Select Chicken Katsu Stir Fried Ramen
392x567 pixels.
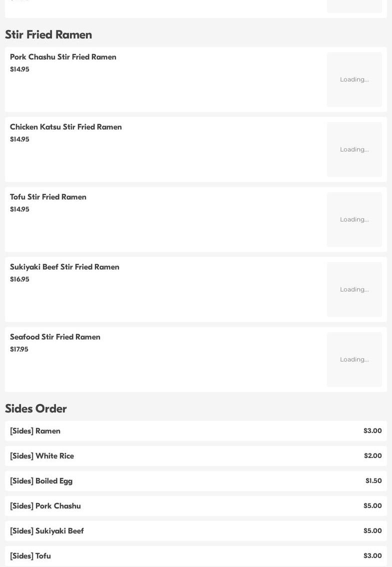66,127
